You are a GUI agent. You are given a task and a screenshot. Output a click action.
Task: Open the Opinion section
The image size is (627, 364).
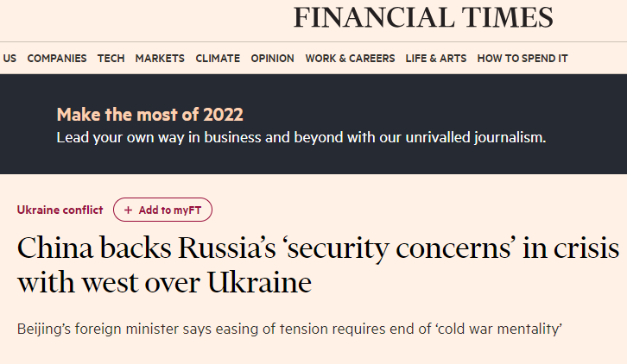coord(272,59)
